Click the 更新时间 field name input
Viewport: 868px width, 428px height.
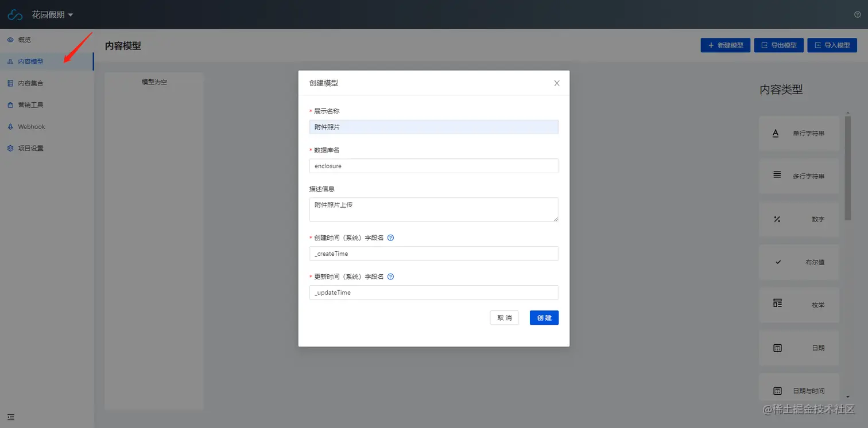433,293
